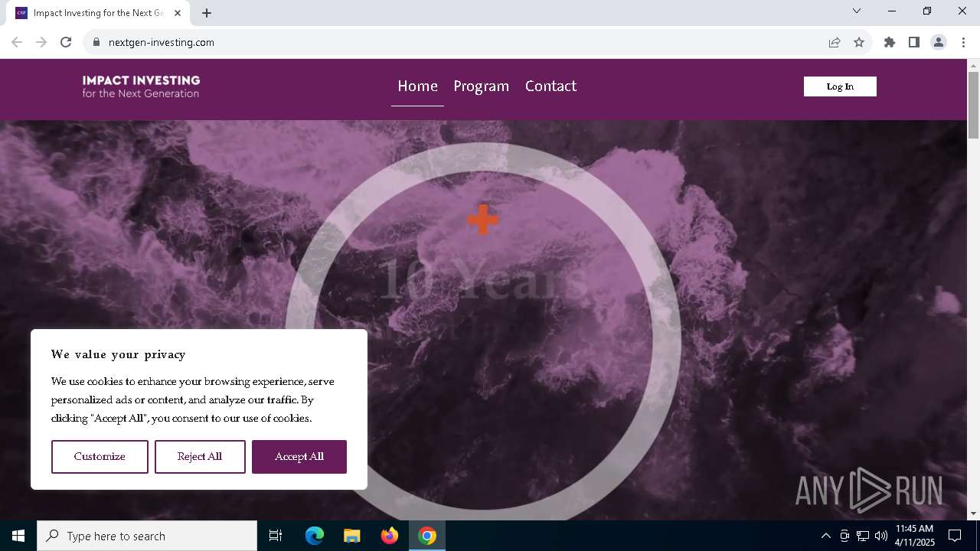Screen dimensions: 980x551
Task: Click the Impact Investing site logo
Action: (x=141, y=86)
